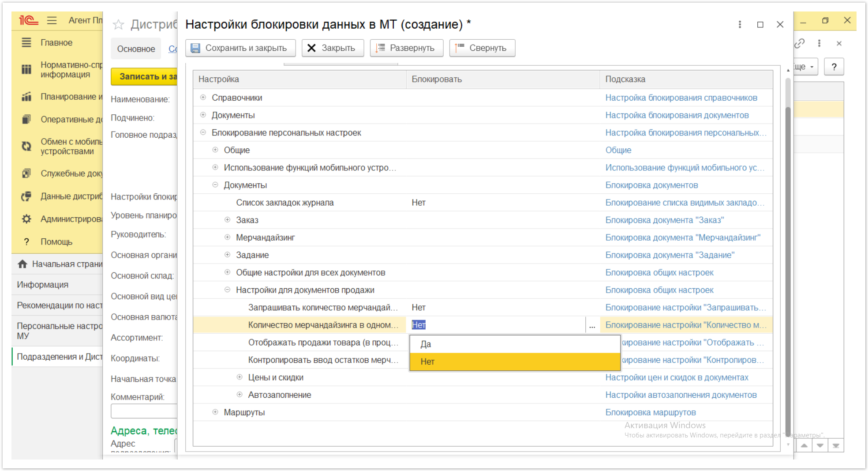Image resolution: width=868 pixels, height=471 pixels.
Task: Open the dialog's three-dot more menu
Action: pos(740,24)
